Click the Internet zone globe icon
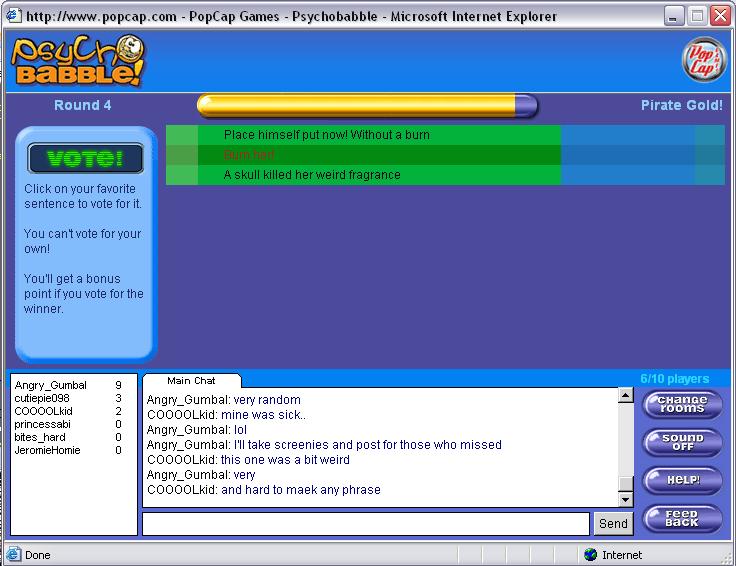The image size is (736, 566). [x=590, y=555]
